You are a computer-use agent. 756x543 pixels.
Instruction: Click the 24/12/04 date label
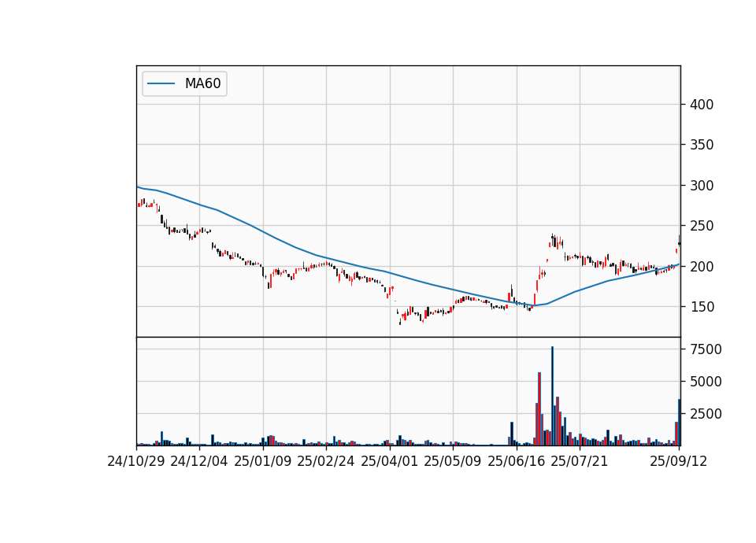pyautogui.click(x=199, y=461)
